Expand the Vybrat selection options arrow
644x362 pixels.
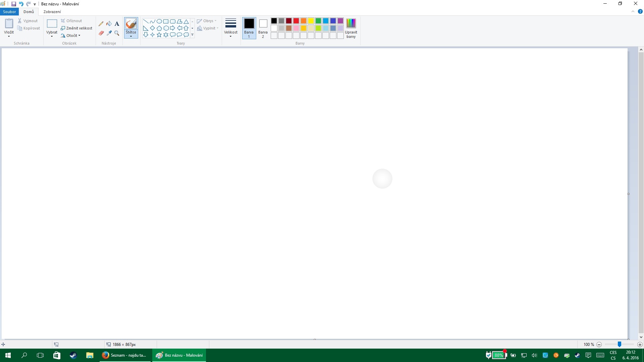pos(52,36)
